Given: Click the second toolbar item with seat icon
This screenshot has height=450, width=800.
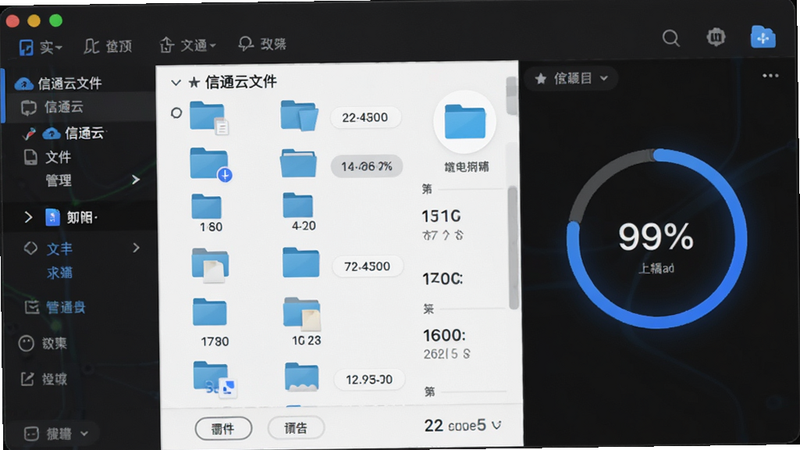Looking at the screenshot, I should coord(108,46).
